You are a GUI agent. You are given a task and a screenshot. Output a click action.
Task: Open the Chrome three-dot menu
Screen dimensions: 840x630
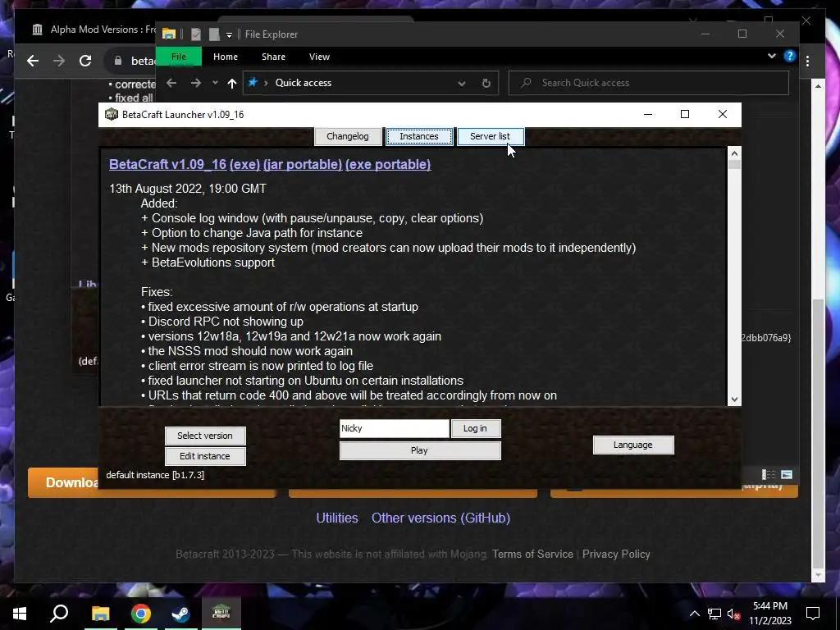[x=808, y=61]
